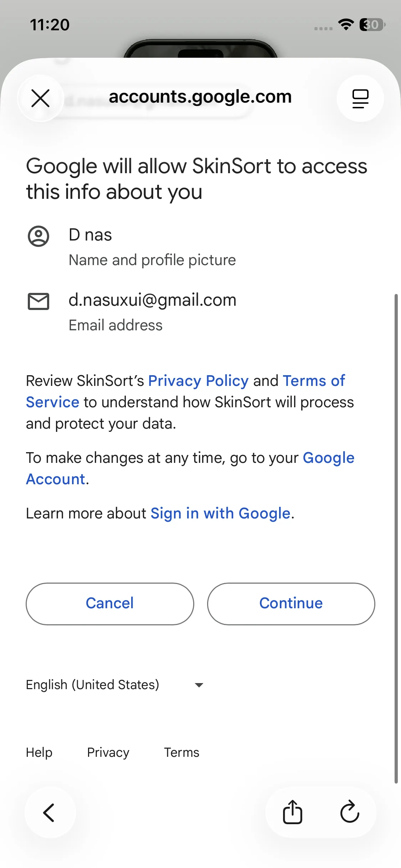The image size is (401, 868).
Task: Reload the page with refresh icon
Action: [x=350, y=812]
